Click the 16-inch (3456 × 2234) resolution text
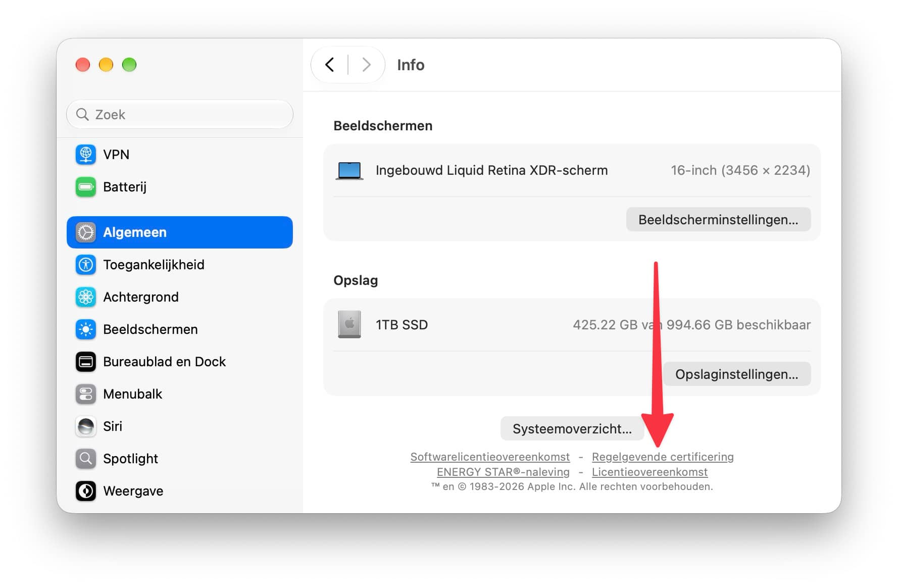This screenshot has height=588, width=898. point(740,170)
